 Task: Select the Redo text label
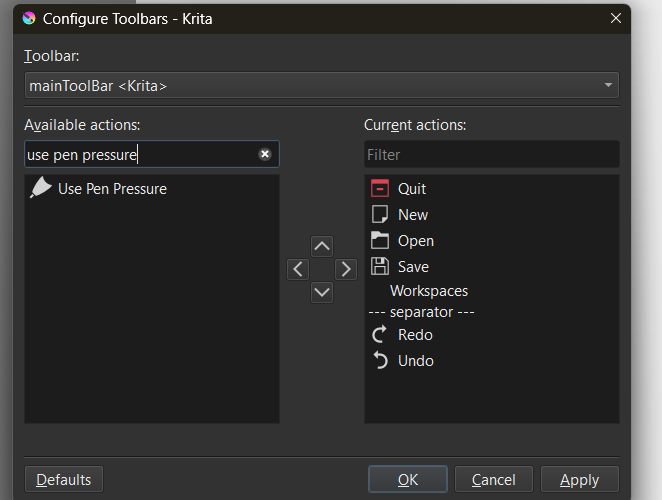click(x=415, y=335)
